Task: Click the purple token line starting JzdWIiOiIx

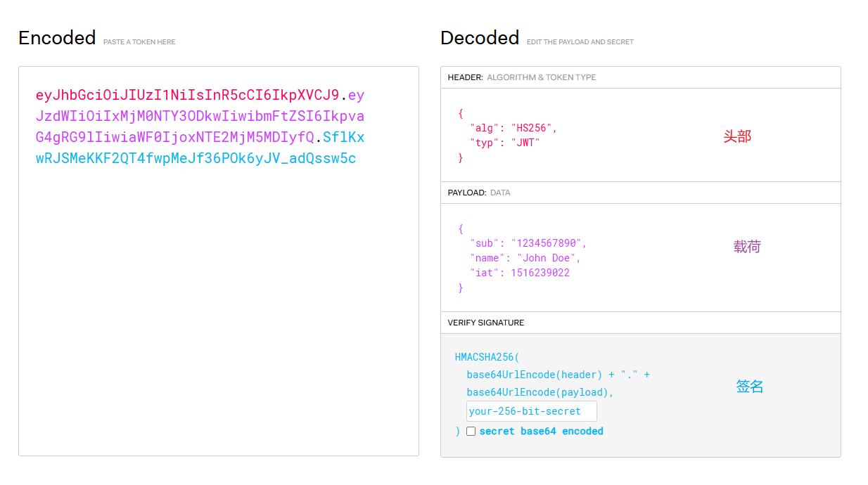Action: tap(200, 116)
